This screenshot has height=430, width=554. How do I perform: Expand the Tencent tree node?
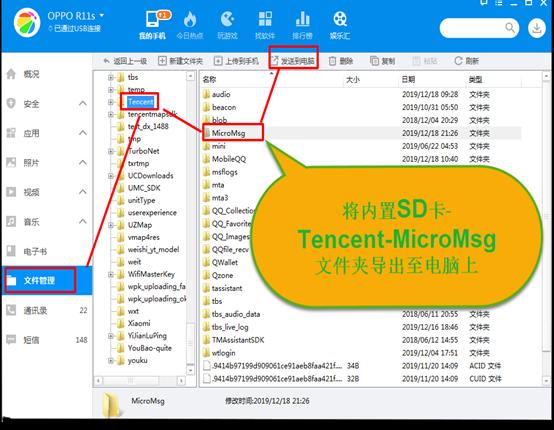coord(111,102)
